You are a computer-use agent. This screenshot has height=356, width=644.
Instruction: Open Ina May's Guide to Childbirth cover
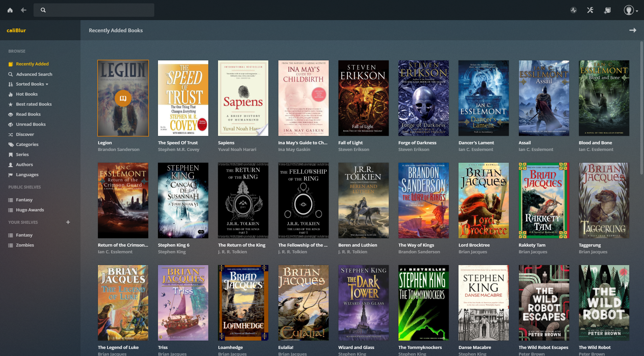coord(303,98)
